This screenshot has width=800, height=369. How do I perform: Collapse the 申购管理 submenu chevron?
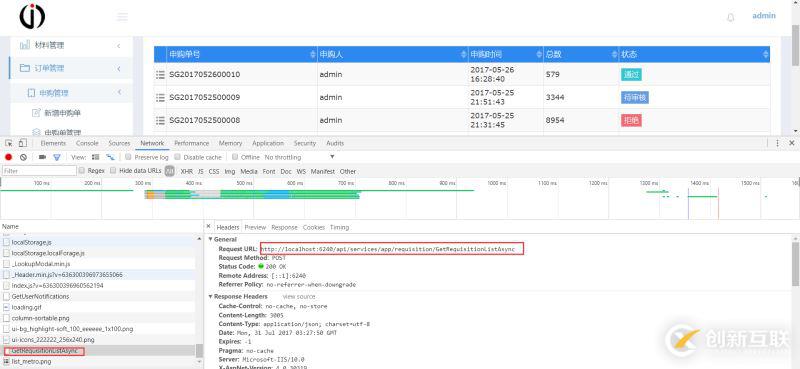(x=119, y=92)
